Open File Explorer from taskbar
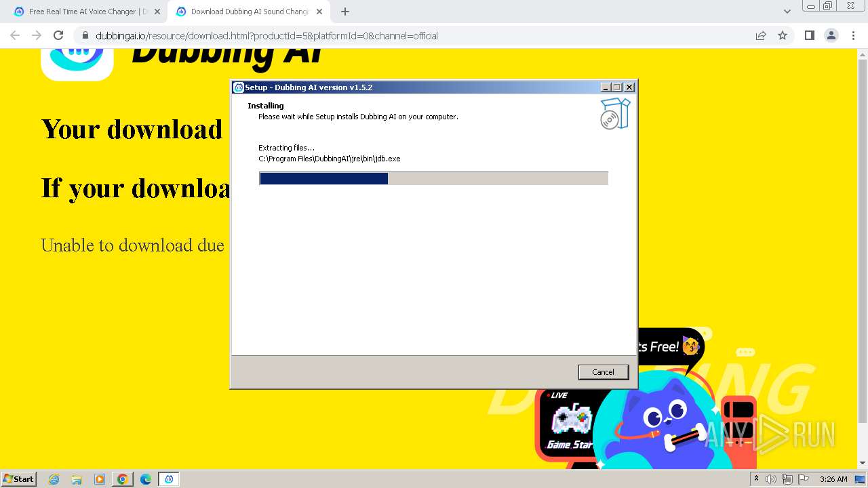Viewport: 868px width, 488px height. [77, 479]
